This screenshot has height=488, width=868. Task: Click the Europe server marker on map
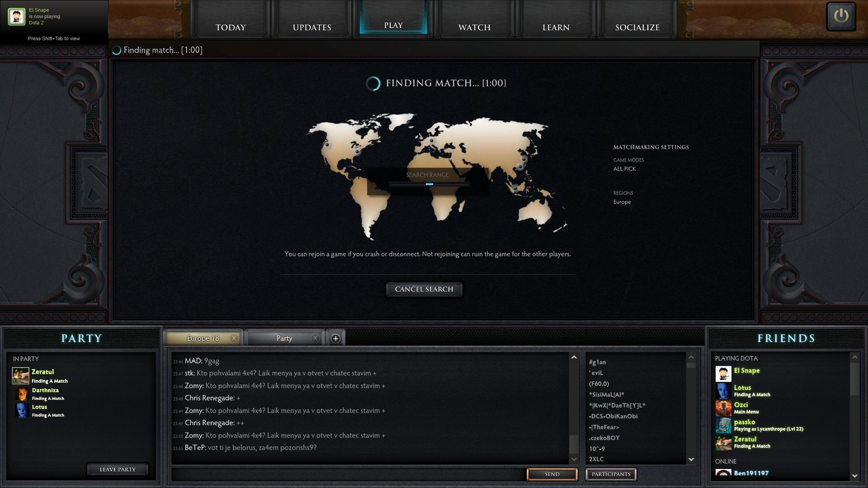[432, 141]
